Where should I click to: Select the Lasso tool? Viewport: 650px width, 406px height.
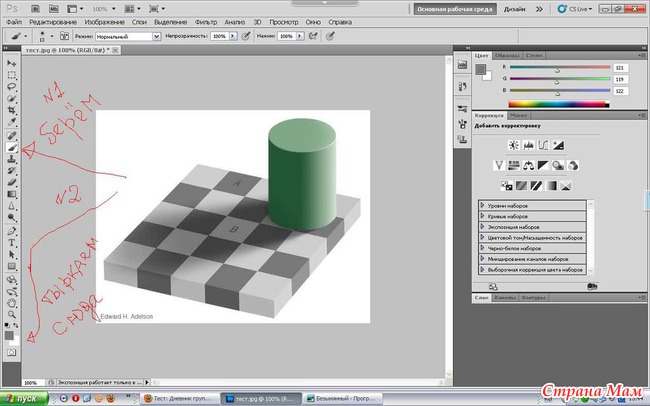[12, 87]
